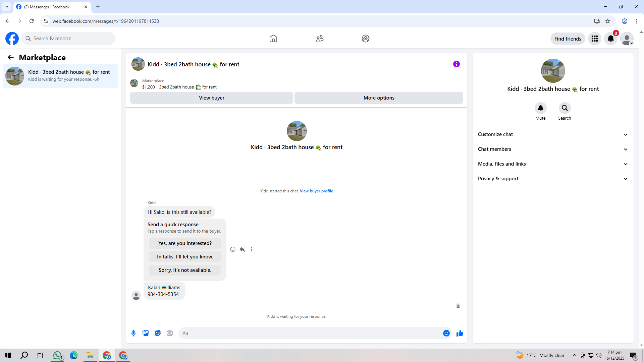The width and height of the screenshot is (644, 362).
Task: Open File Explorer from the taskbar
Action: pyautogui.click(x=90, y=355)
